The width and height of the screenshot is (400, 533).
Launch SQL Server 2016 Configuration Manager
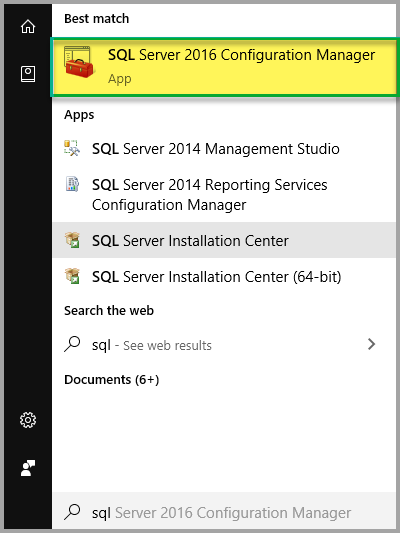pos(224,67)
